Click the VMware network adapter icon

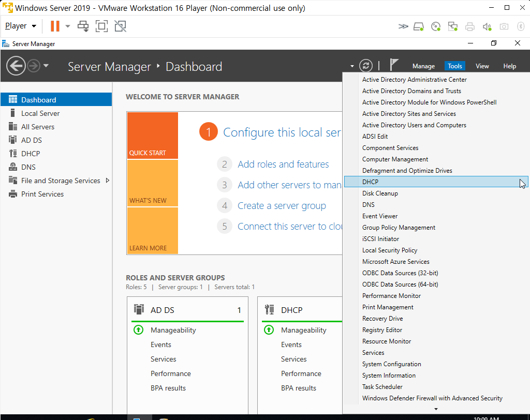point(452,26)
